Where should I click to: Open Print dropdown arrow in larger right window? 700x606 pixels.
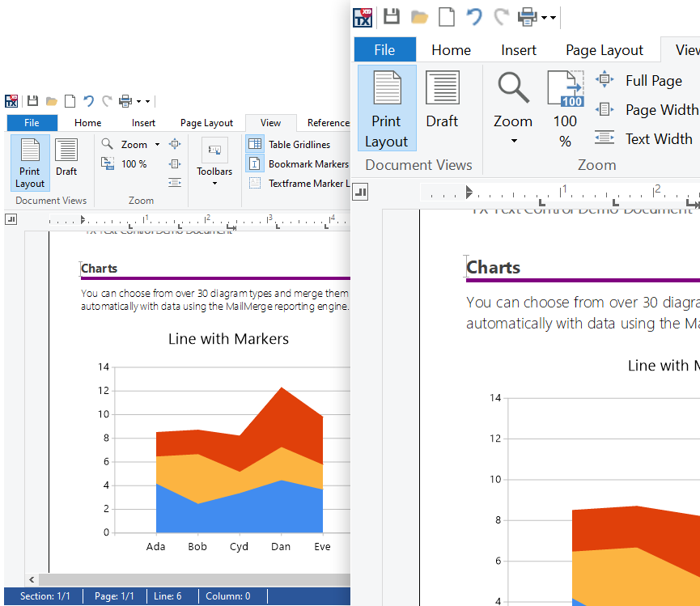point(549,17)
